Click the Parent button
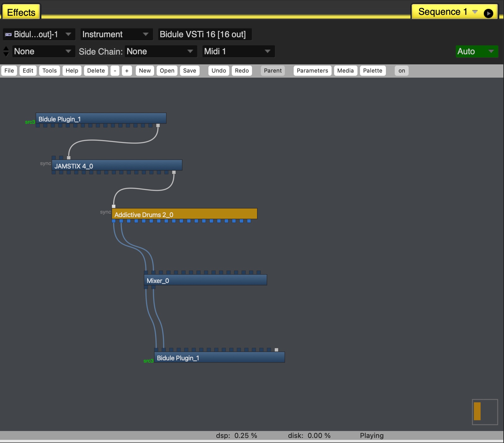Image resolution: width=504 pixels, height=443 pixels. (273, 71)
